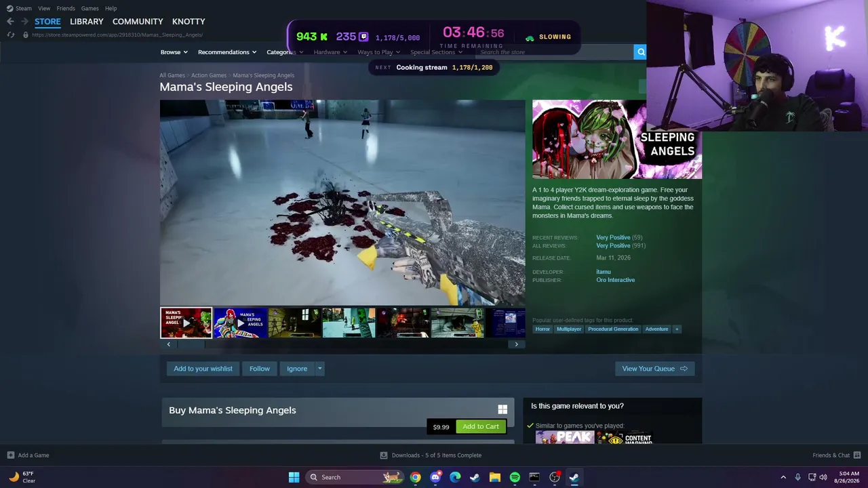Move the media strip left with its arrow
Screen dimensions: 868x488
168,344
